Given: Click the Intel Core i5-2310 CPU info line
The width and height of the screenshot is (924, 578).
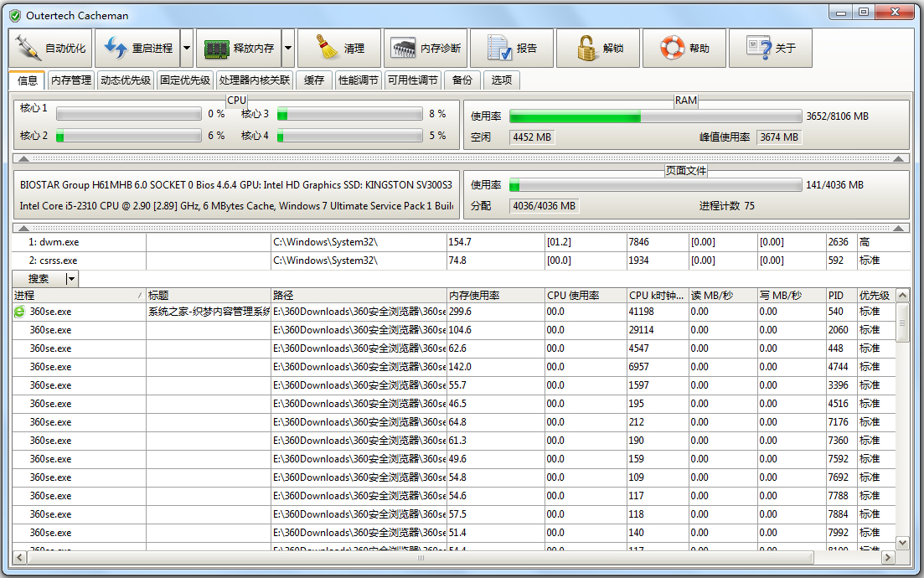Looking at the screenshot, I should pos(235,206).
